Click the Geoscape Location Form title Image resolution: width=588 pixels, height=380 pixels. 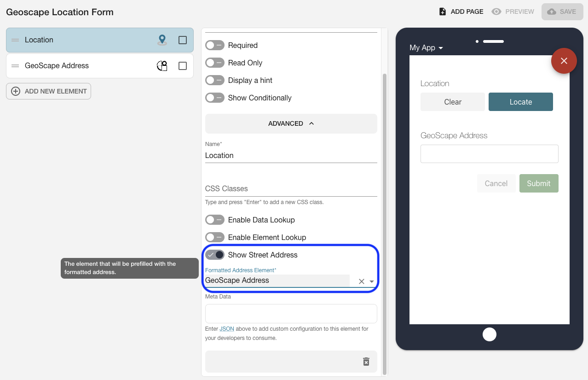[60, 12]
